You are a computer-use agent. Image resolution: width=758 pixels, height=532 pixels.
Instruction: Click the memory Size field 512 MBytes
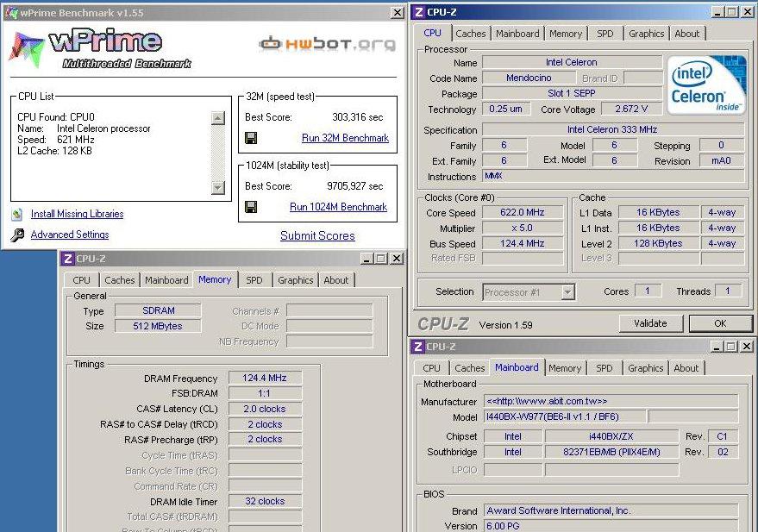coord(158,326)
